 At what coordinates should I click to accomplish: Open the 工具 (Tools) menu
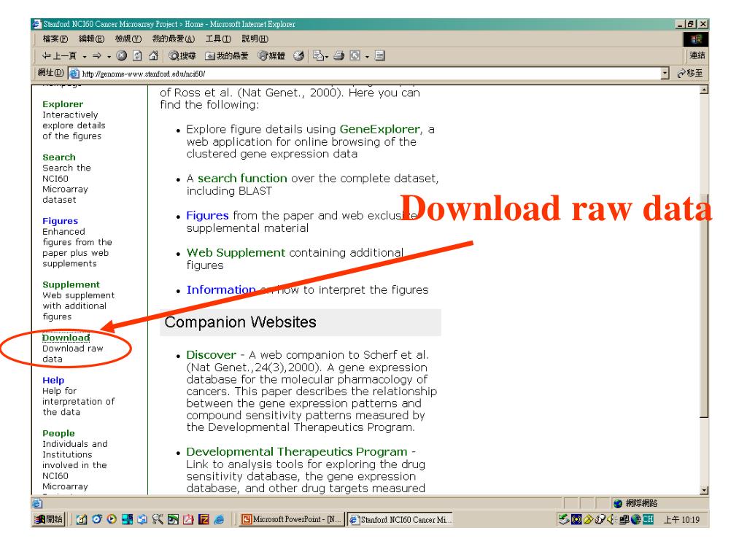coord(218,39)
